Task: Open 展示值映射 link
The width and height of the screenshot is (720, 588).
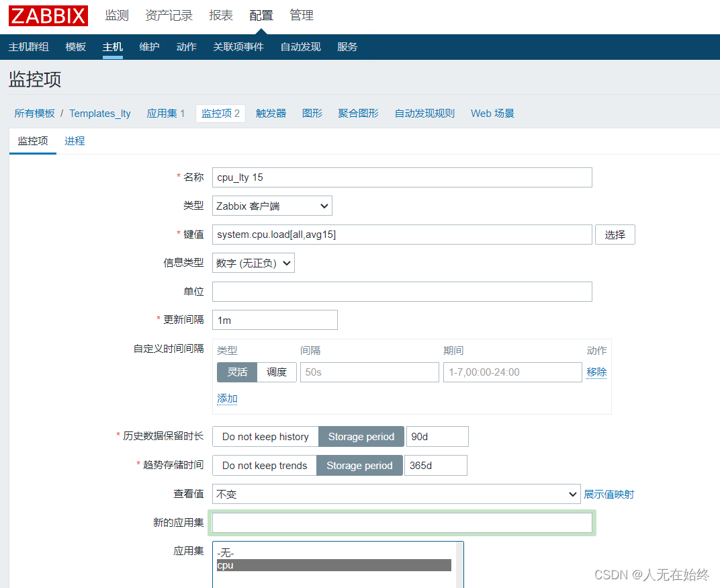Action: pyautogui.click(x=609, y=495)
